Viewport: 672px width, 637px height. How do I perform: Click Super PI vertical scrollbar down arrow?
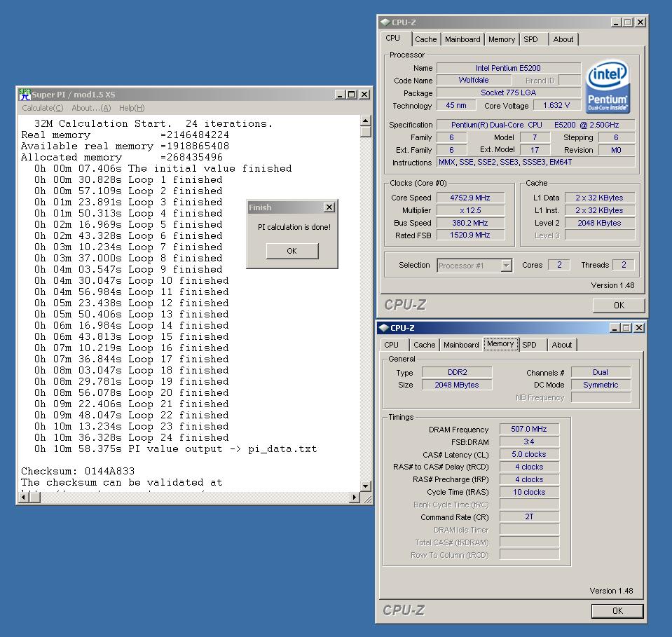pos(366,486)
